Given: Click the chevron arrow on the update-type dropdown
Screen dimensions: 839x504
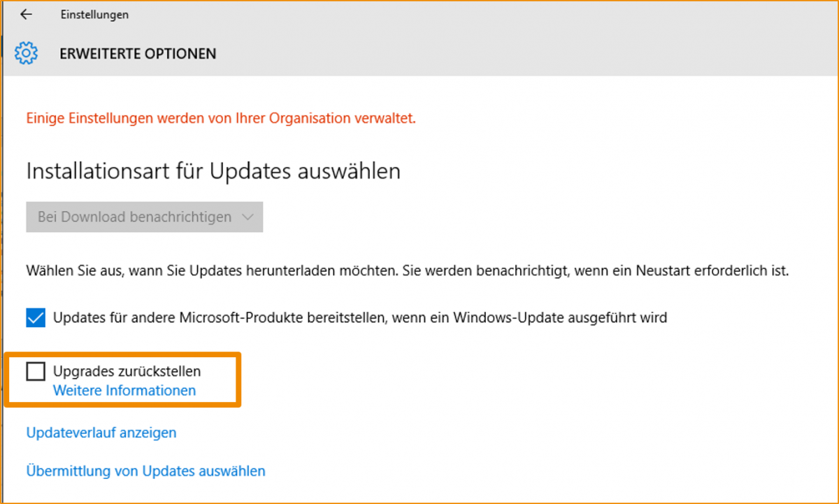Looking at the screenshot, I should (247, 217).
